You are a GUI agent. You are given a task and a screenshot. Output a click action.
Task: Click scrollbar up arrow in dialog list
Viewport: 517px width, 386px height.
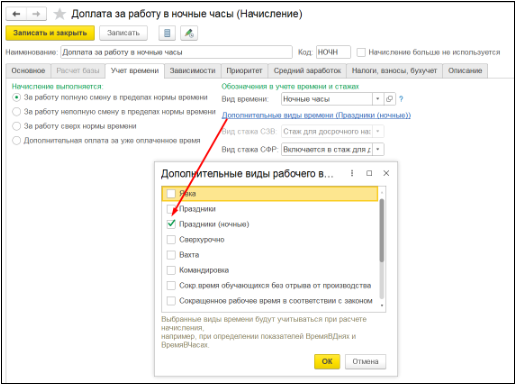click(x=382, y=193)
